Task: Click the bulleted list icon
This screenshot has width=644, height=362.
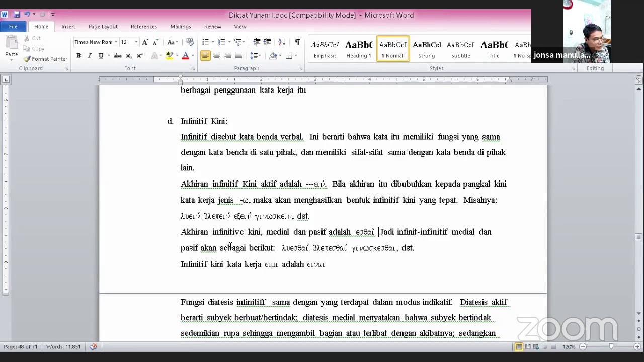Action: click(x=205, y=42)
